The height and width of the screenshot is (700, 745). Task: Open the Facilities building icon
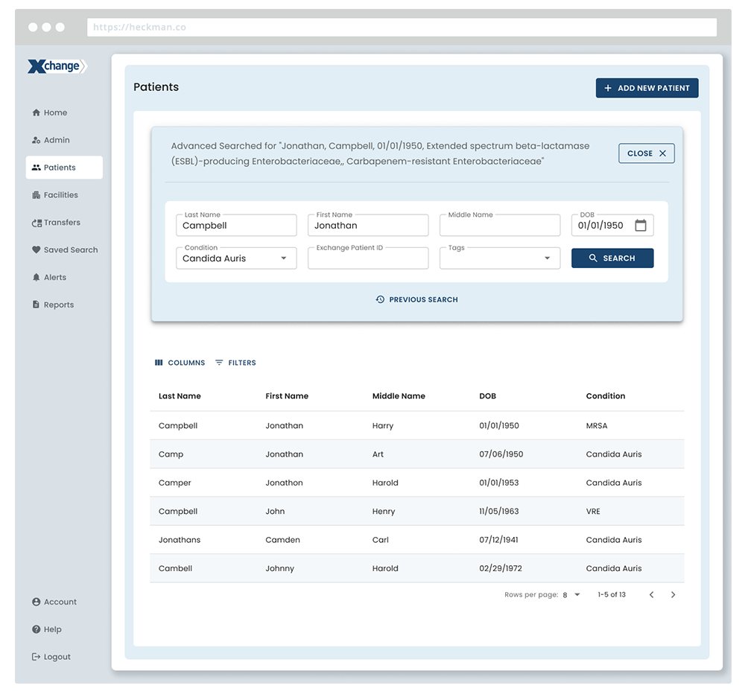36,195
